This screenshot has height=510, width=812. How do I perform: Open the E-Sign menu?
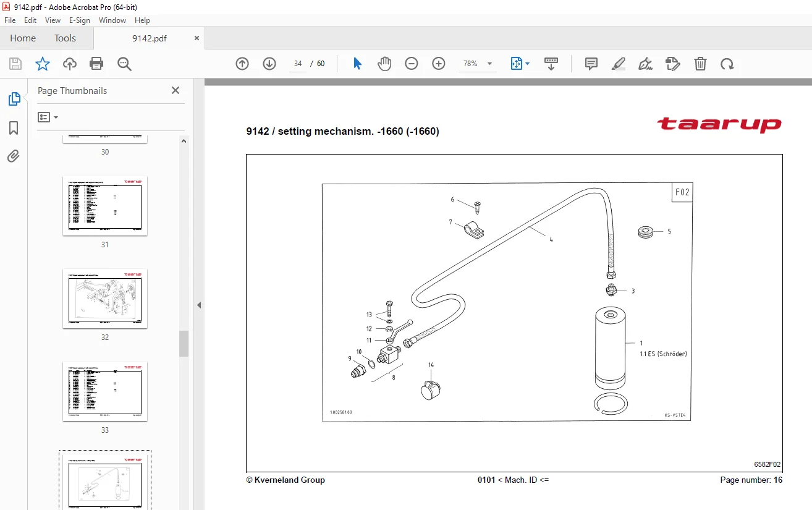coord(80,20)
